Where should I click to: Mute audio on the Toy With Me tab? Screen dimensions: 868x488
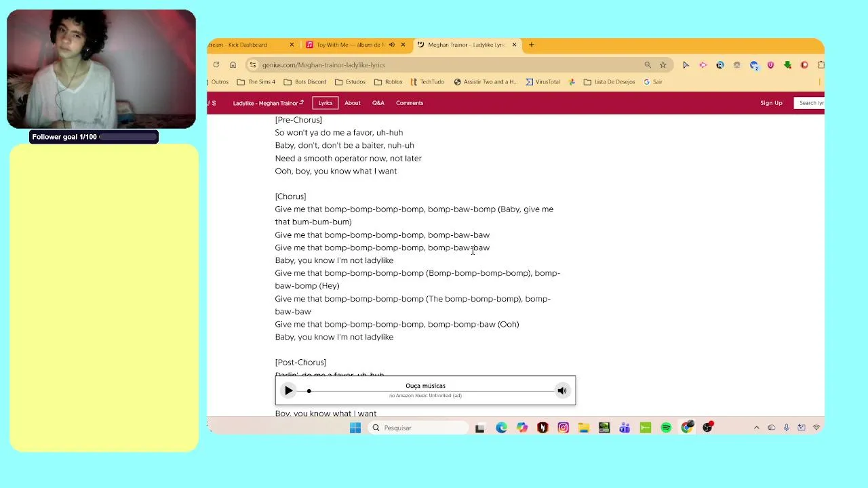coord(391,45)
